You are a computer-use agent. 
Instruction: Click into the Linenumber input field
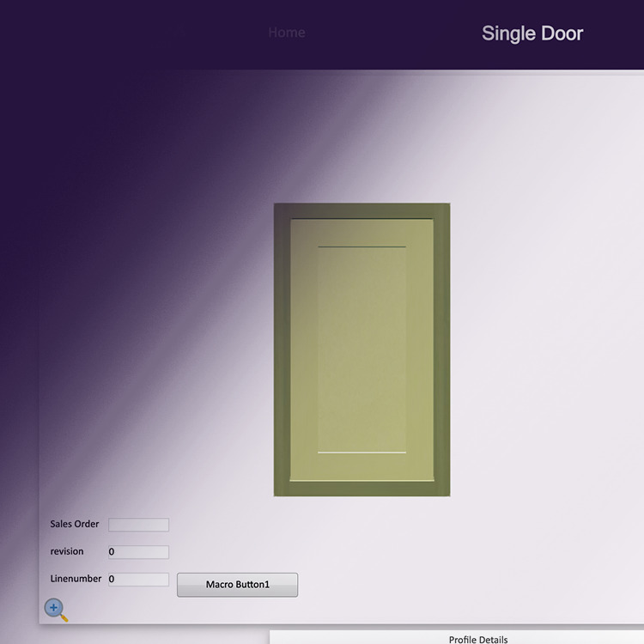[138, 579]
